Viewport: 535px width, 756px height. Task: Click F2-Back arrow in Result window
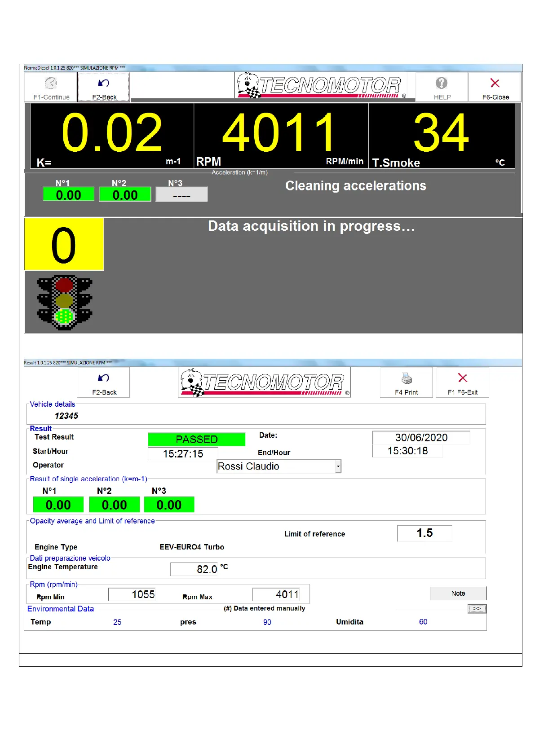point(104,378)
